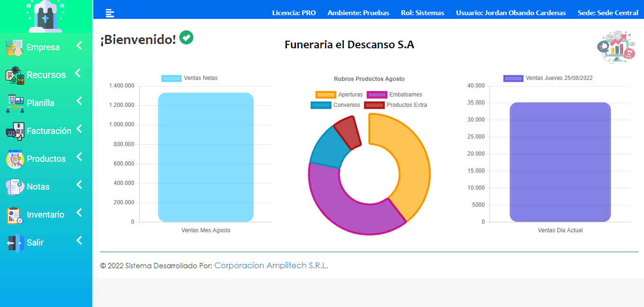
Task: Click the orange Aperturas legend swatch
Action: [x=325, y=95]
